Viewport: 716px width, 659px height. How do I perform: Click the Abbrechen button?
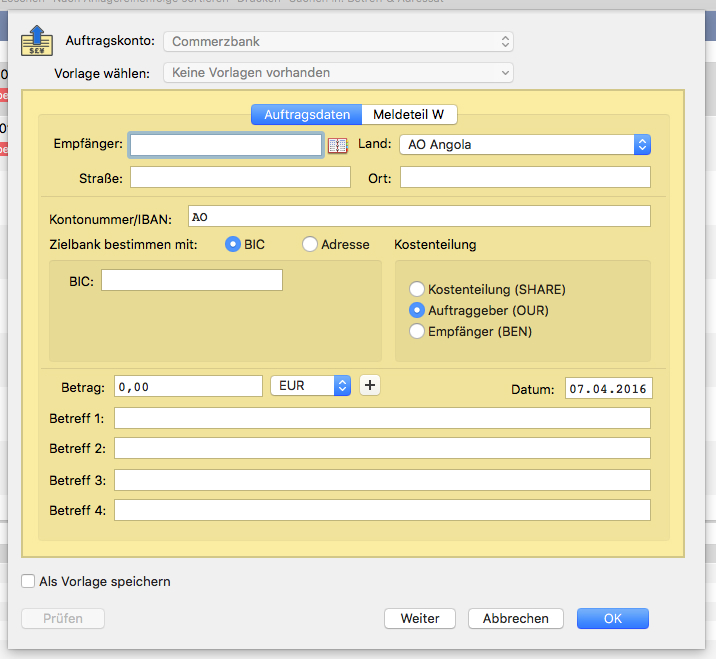pyautogui.click(x=515, y=619)
